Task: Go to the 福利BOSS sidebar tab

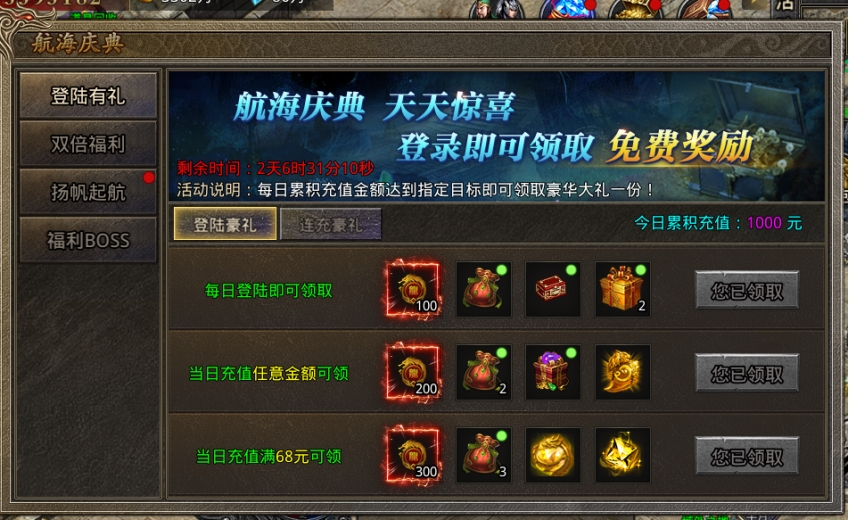Action: 88,240
